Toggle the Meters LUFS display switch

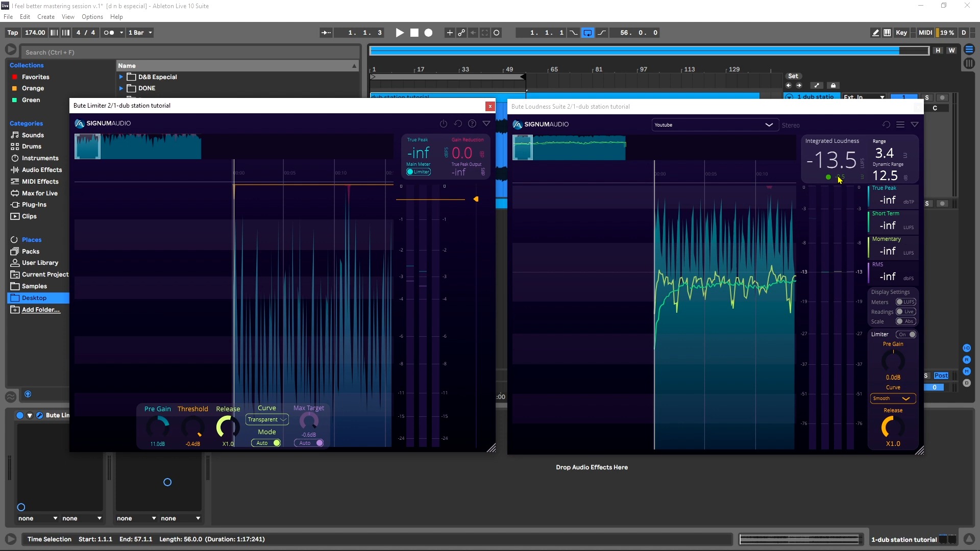coord(906,302)
